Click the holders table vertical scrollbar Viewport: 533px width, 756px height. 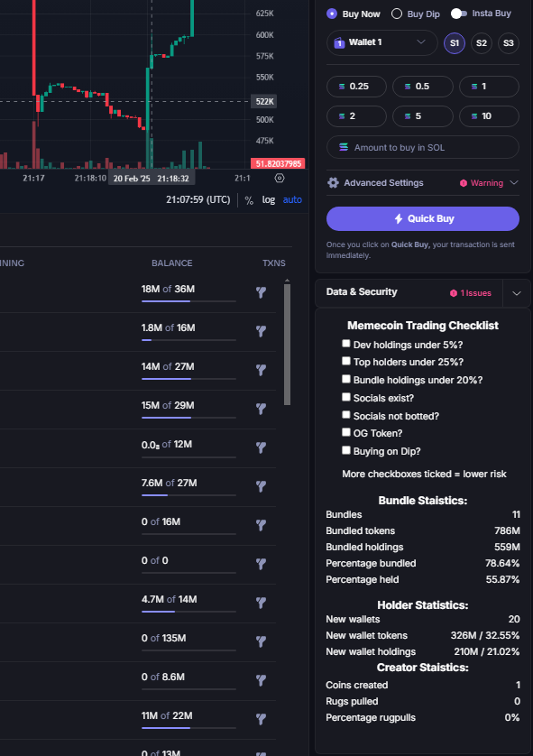[287, 345]
